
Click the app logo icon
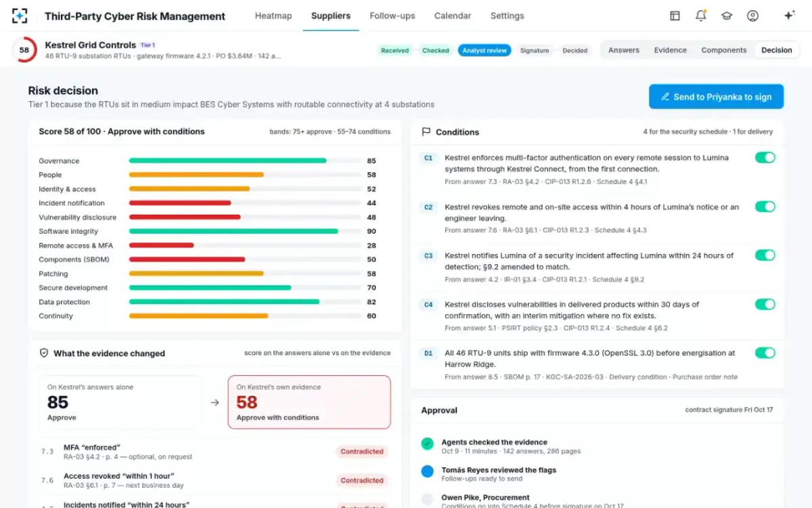click(x=20, y=16)
